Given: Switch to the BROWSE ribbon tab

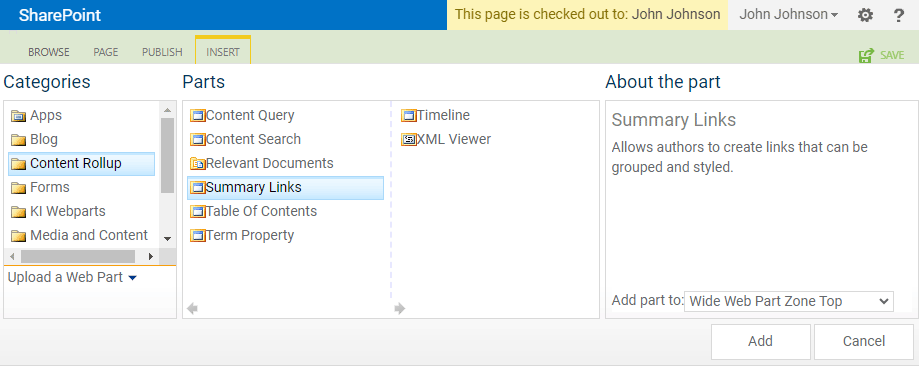Looking at the screenshot, I should [x=49, y=52].
